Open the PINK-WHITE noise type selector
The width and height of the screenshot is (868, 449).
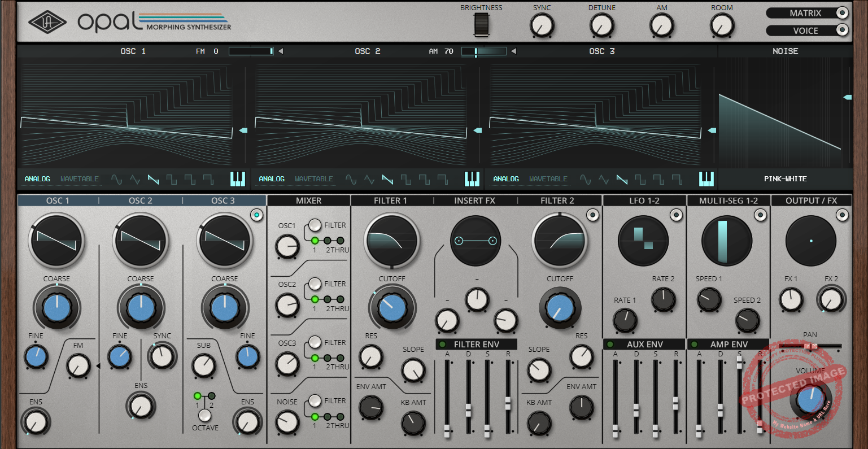[786, 179]
